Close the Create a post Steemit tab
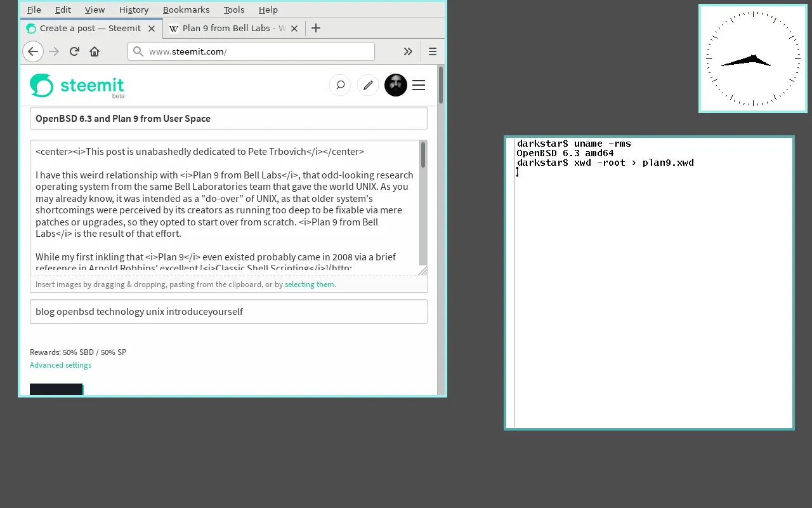The image size is (812, 508). 152,28
